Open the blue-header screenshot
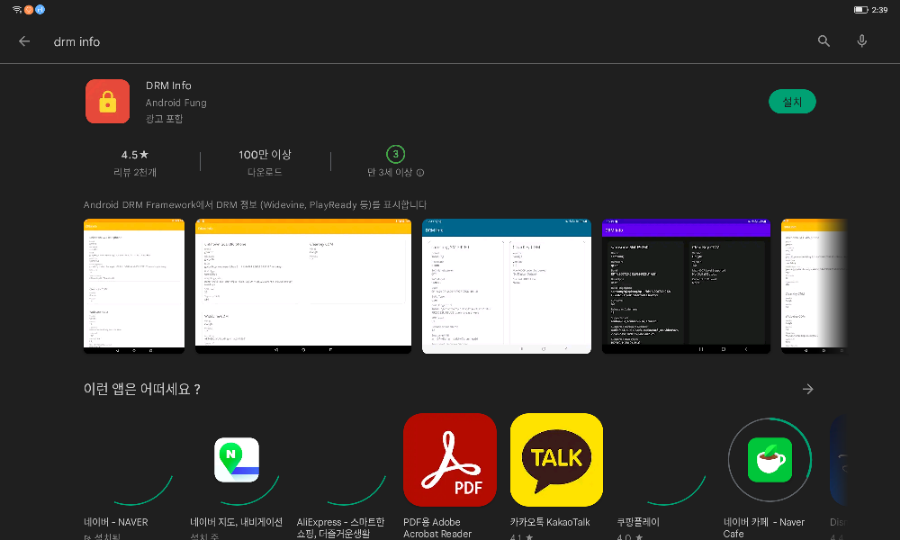The height and width of the screenshot is (540, 900). click(x=506, y=286)
